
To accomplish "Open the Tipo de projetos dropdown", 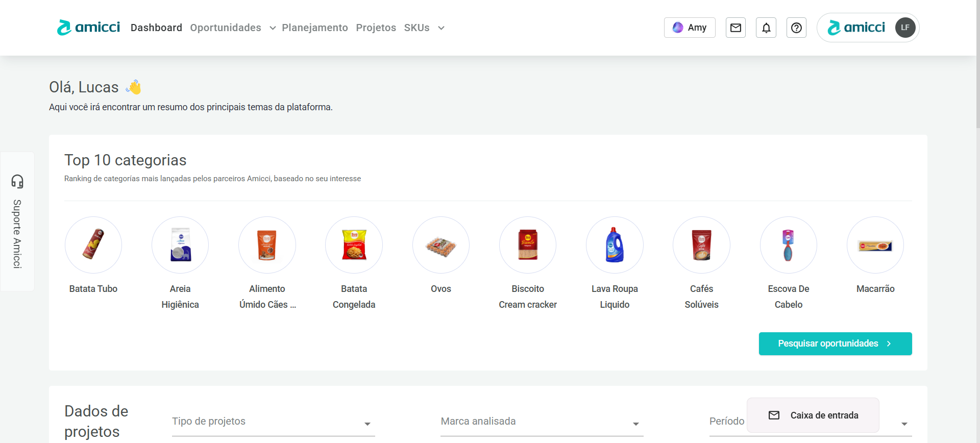I will click(x=273, y=422).
